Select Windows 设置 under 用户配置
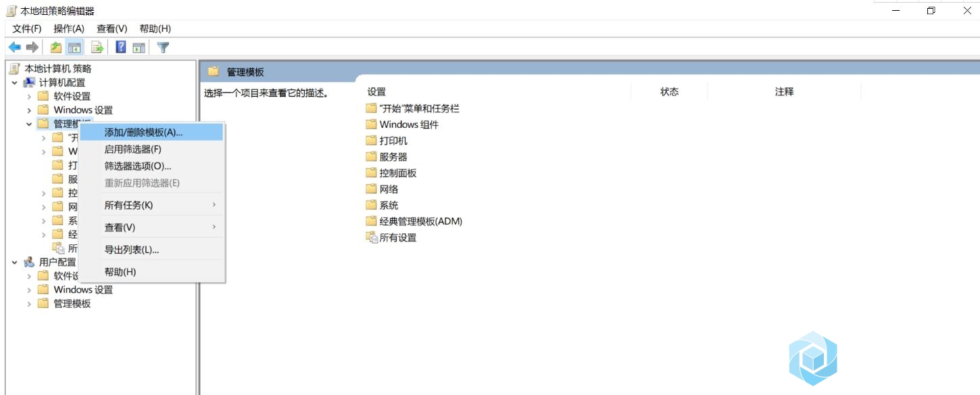The width and height of the screenshot is (980, 395). pos(83,289)
